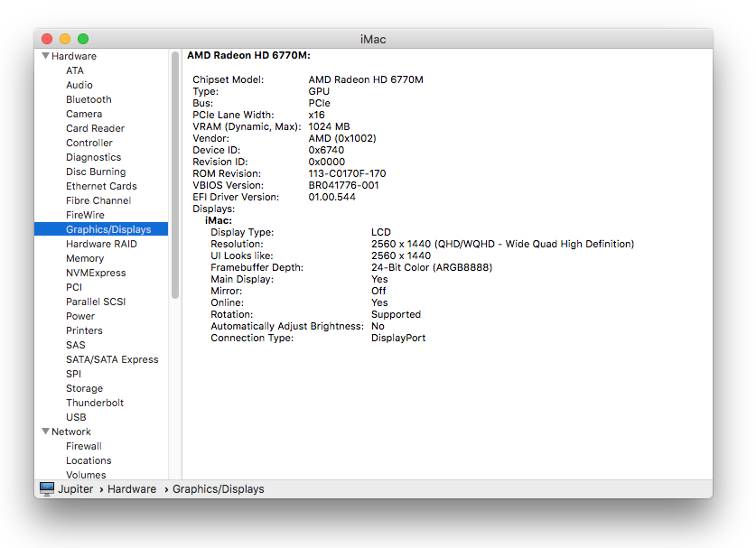
Task: Click Hardware in the path bar
Action: pos(132,488)
